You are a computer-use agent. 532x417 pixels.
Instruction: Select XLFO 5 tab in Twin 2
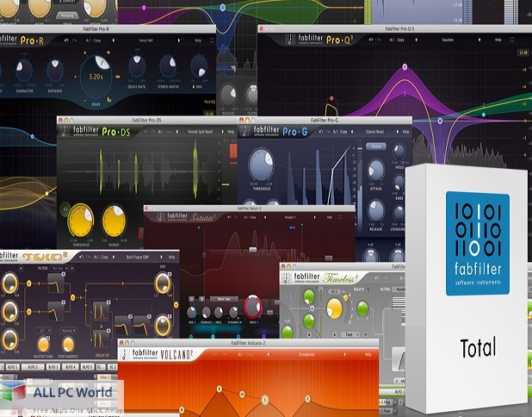(x=87, y=367)
